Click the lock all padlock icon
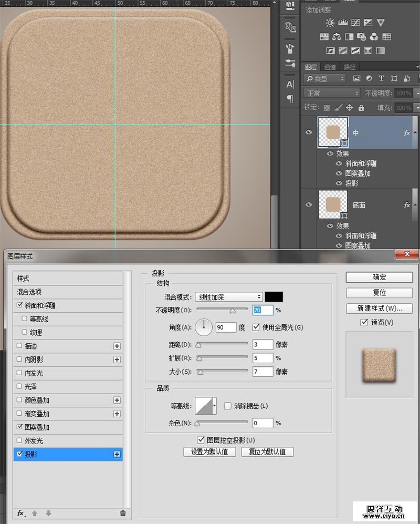Viewport: 420px width, 524px height. (x=361, y=108)
